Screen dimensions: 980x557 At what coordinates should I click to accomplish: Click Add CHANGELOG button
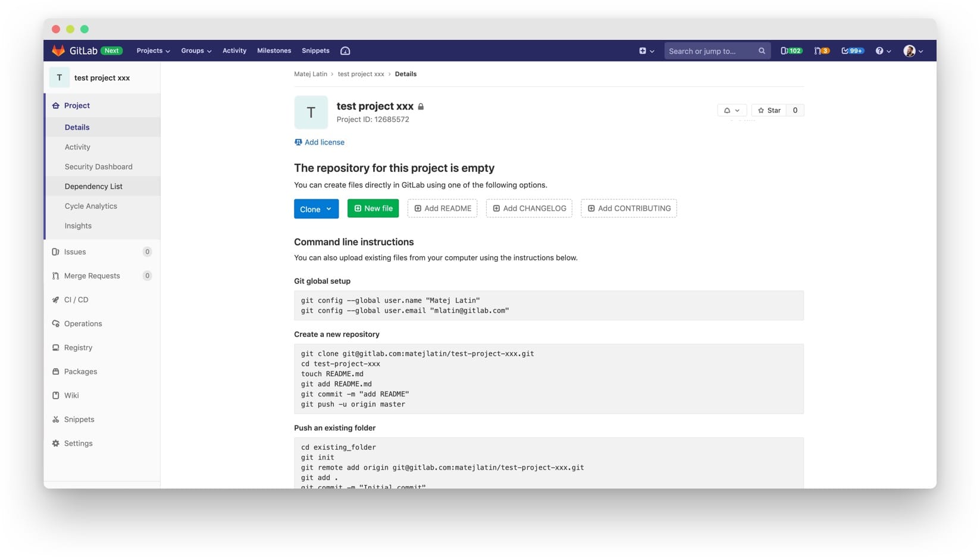(x=529, y=208)
